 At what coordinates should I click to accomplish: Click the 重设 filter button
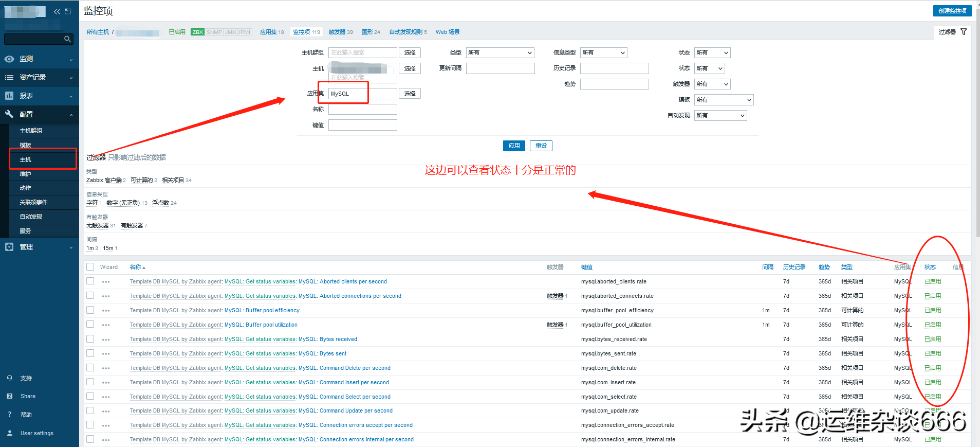pyautogui.click(x=541, y=146)
